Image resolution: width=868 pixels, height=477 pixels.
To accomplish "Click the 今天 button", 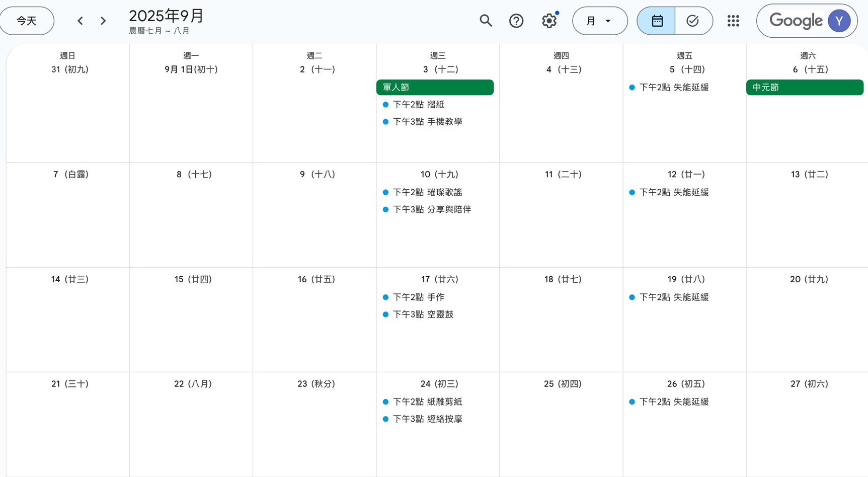I will [27, 21].
